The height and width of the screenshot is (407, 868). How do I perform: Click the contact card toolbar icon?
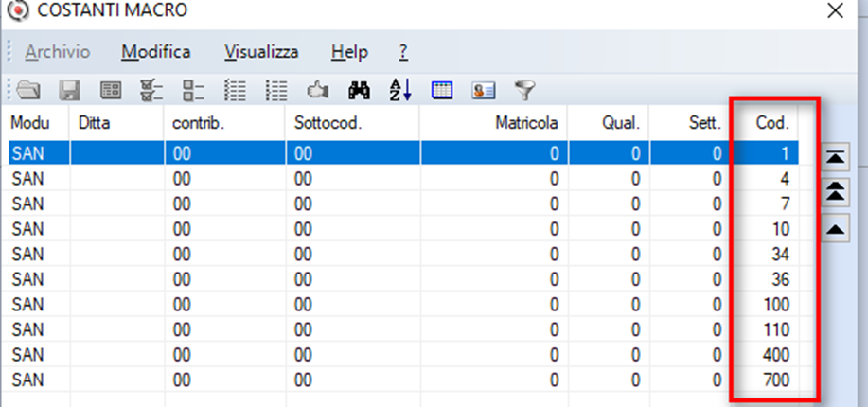coord(484,90)
